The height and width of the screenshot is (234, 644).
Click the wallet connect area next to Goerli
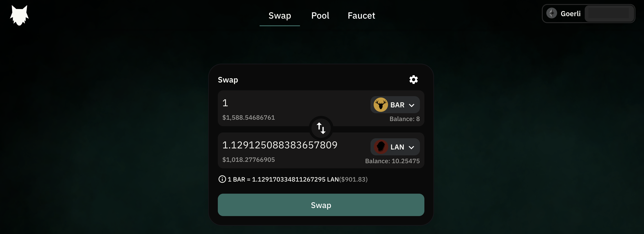(609, 13)
